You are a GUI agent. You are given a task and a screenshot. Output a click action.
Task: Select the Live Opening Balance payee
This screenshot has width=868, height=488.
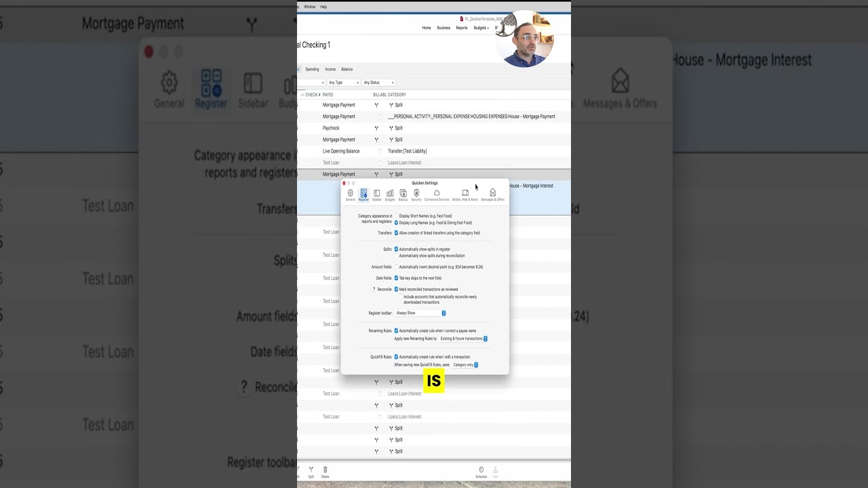[341, 151]
